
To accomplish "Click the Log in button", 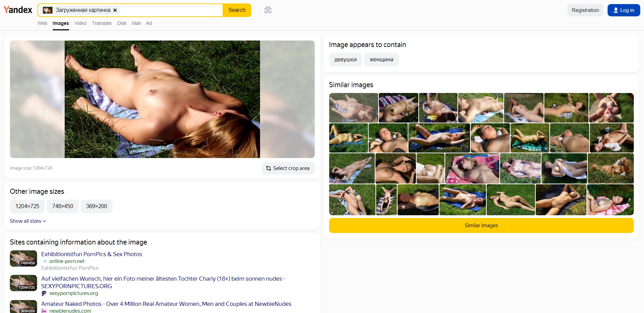I will (624, 10).
